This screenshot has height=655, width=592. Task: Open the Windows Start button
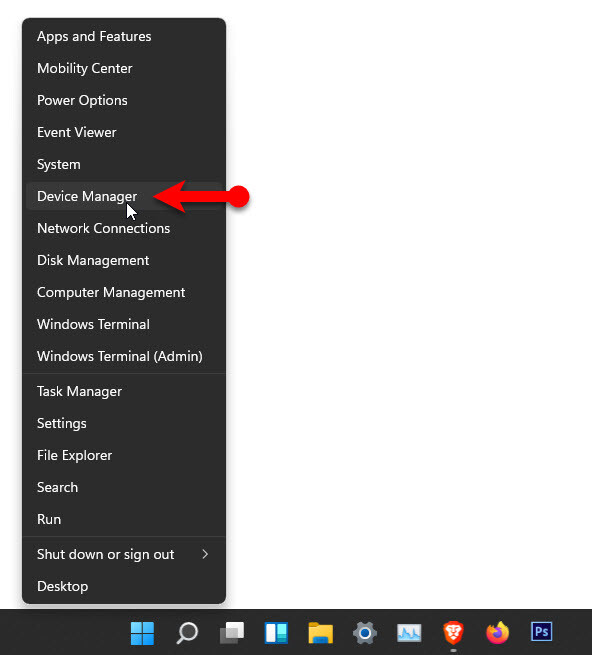click(142, 633)
